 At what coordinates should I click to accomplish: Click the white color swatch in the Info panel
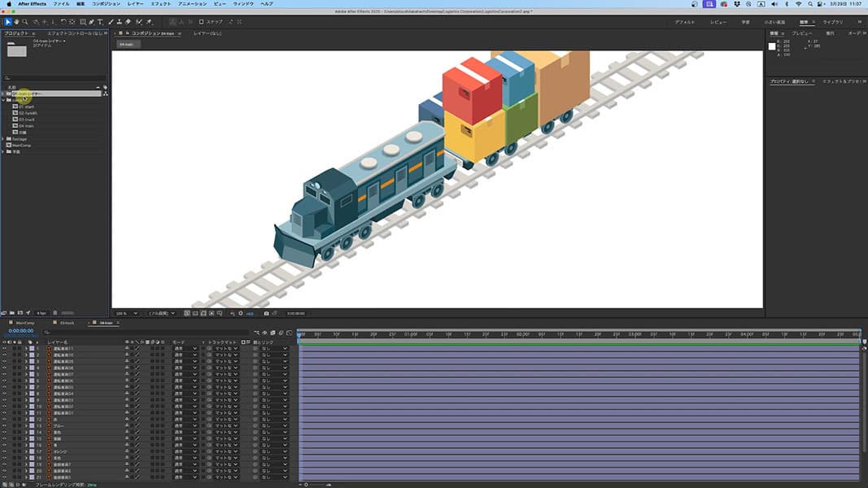(x=772, y=46)
